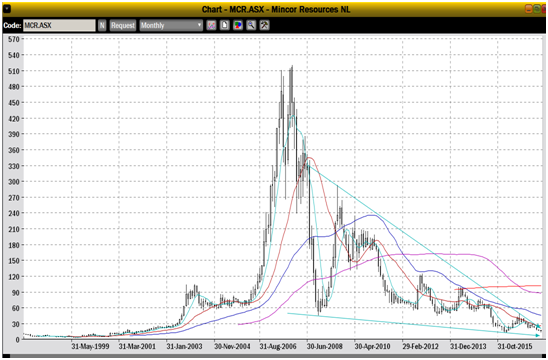The width and height of the screenshot is (548, 360).
Task: Focus the Code input field showing MCR.ASX
Action: coord(59,25)
